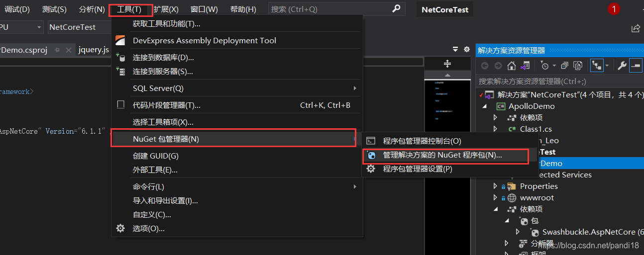Click the snippet icon beside 代码片段管理器
This screenshot has width=644, height=255.
pyautogui.click(x=120, y=105)
